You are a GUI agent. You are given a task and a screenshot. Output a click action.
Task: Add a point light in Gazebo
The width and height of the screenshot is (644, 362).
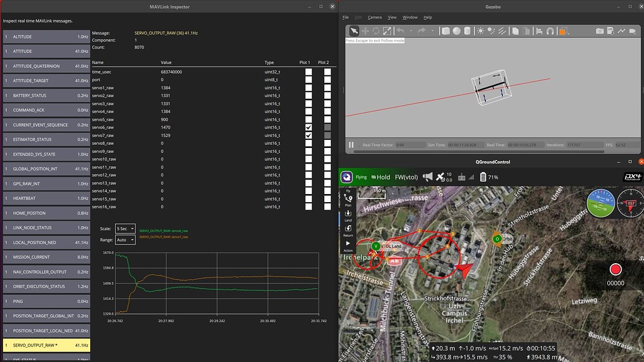click(480, 30)
